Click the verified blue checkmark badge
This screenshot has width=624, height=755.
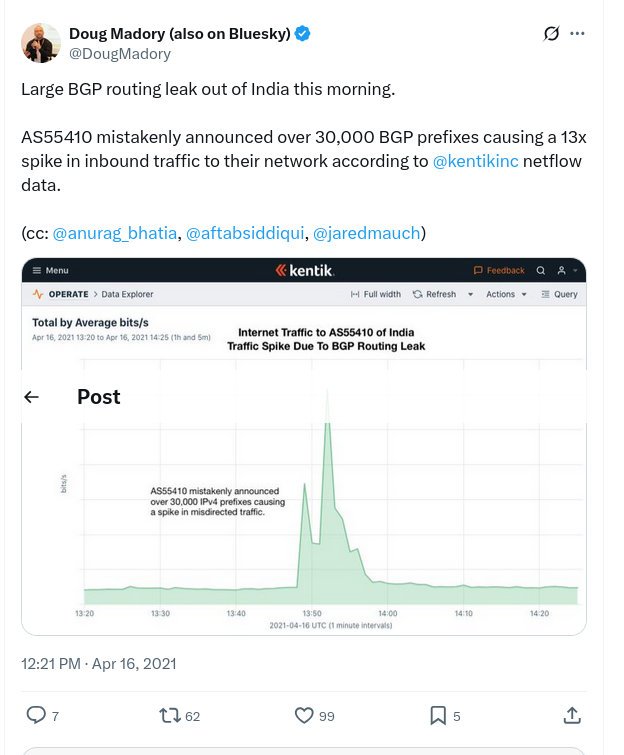(302, 34)
